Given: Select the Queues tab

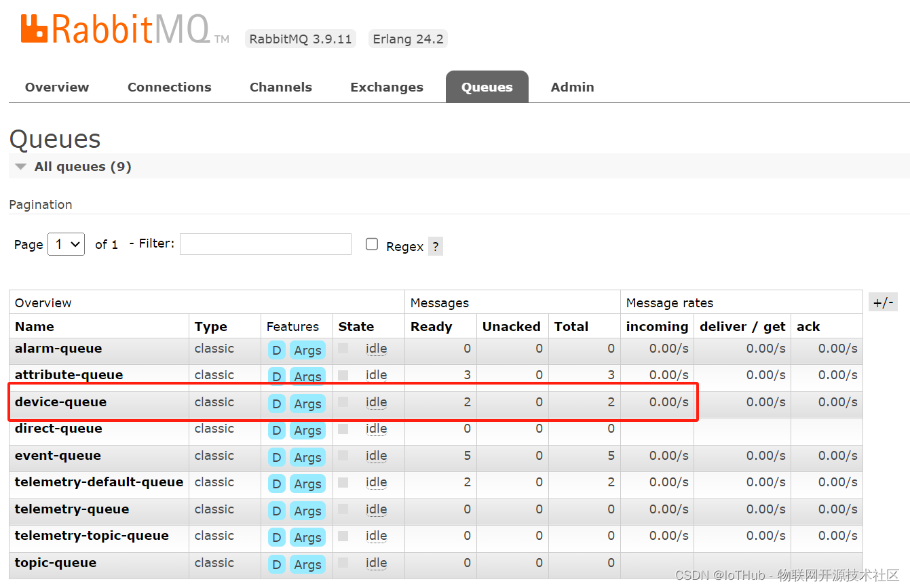Looking at the screenshot, I should click(487, 87).
